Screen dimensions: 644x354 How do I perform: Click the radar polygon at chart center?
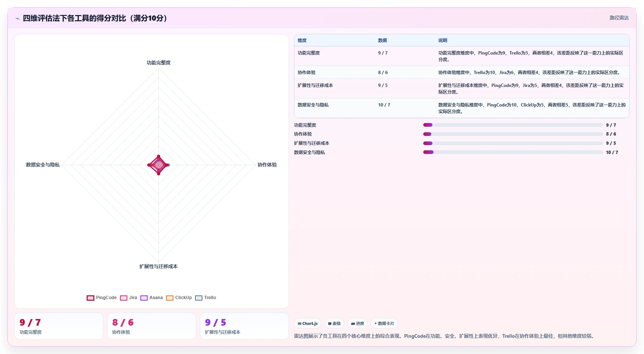pos(159,165)
